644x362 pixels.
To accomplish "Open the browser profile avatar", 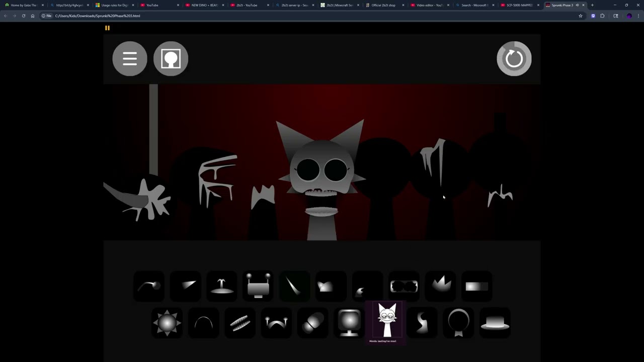I will click(x=629, y=16).
